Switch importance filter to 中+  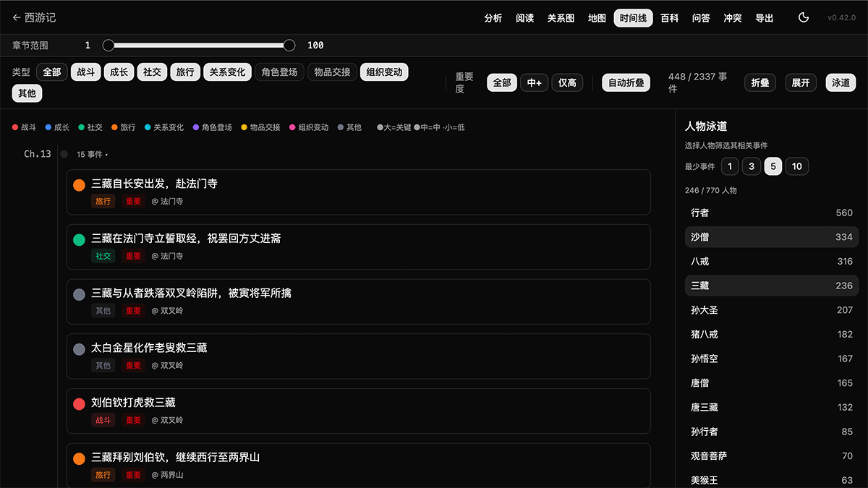click(x=534, y=82)
